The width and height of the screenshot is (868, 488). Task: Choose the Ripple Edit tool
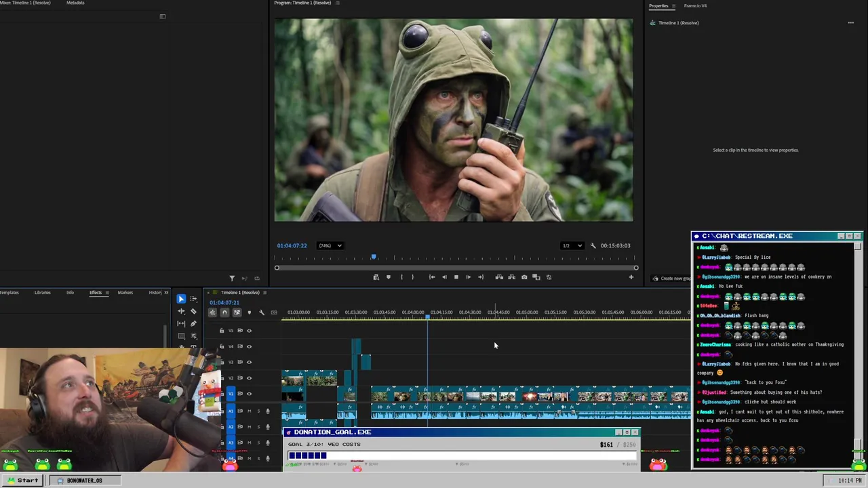click(x=181, y=311)
